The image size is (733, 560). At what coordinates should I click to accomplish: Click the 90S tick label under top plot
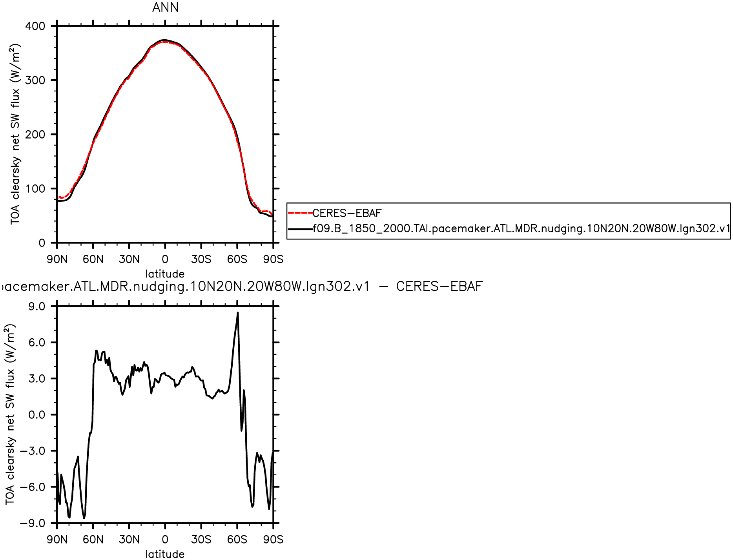click(273, 259)
